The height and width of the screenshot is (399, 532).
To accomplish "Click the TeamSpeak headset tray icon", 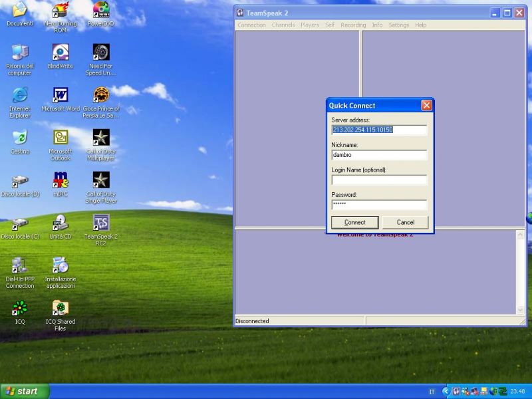I will pos(456,391).
